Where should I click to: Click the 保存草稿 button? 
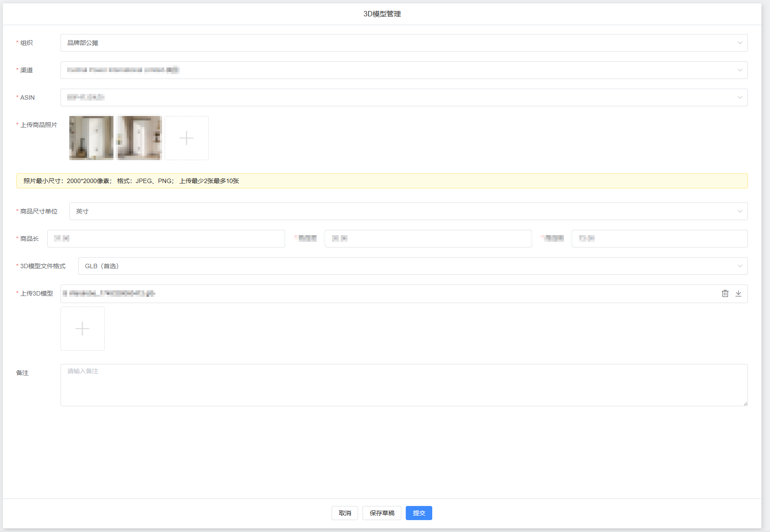pyautogui.click(x=381, y=513)
